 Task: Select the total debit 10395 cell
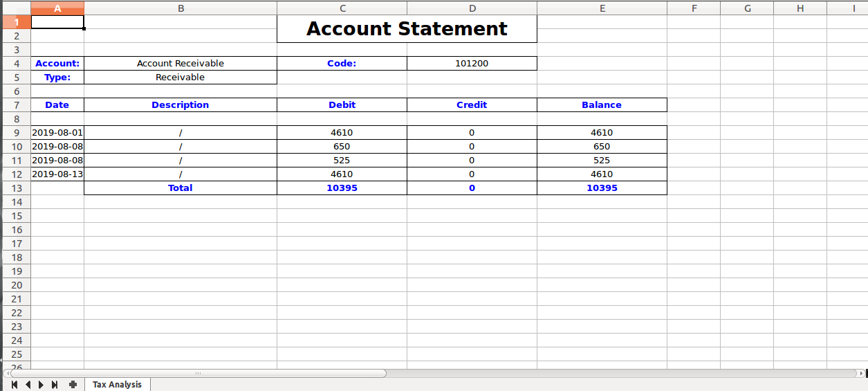tap(342, 188)
